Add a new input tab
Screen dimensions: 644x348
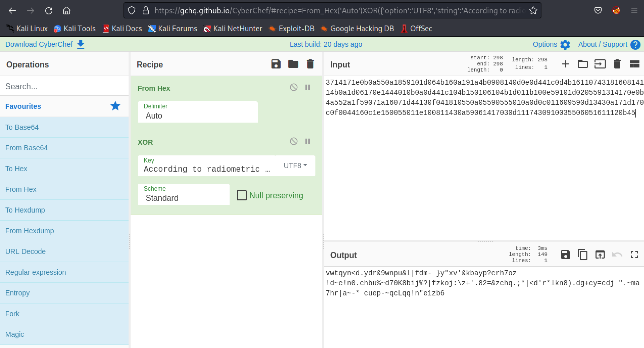coord(565,64)
